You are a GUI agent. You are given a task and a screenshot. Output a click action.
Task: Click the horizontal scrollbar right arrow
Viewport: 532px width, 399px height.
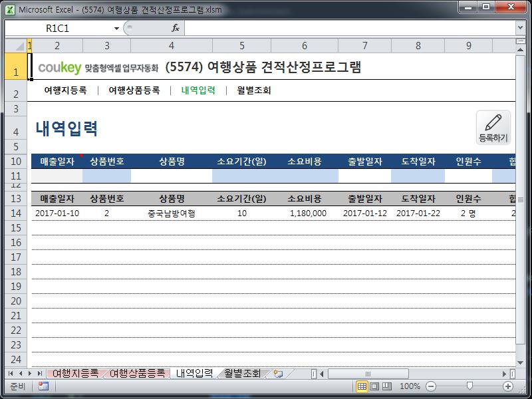pyautogui.click(x=504, y=374)
